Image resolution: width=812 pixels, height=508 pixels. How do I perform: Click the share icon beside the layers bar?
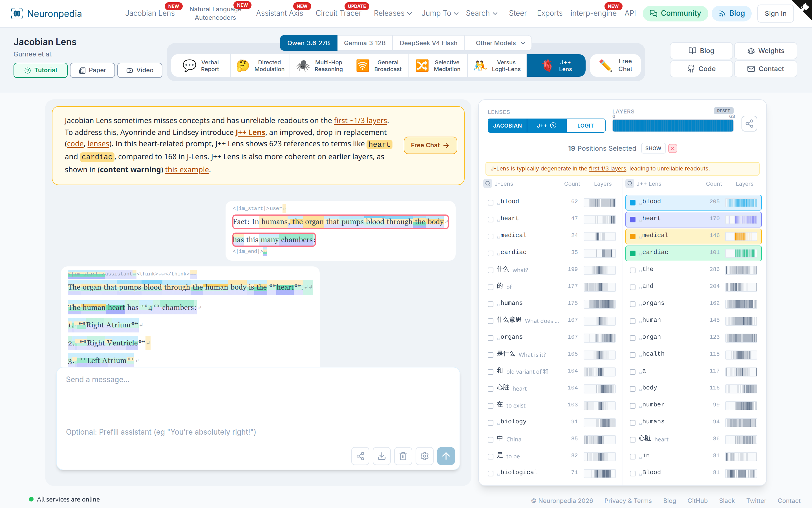pyautogui.click(x=749, y=124)
